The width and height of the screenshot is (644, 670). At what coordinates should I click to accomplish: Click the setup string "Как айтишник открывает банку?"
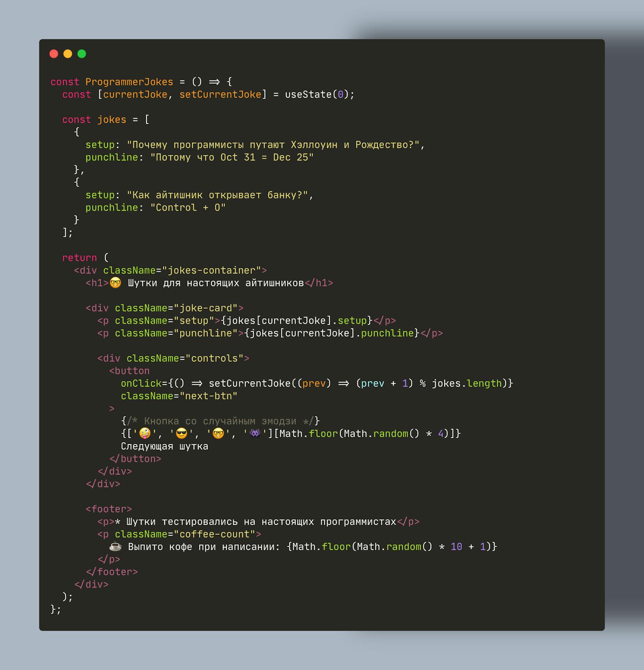click(x=217, y=195)
